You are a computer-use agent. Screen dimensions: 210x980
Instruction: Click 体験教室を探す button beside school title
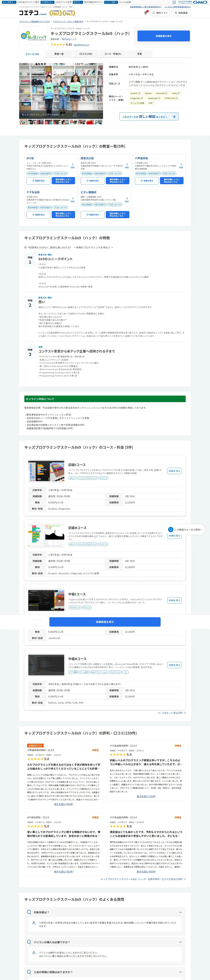tap(164, 36)
